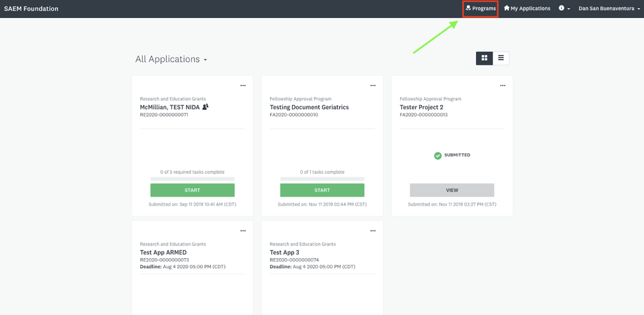Image resolution: width=644 pixels, height=315 pixels.
Task: Open Programs in the top navigation
Action: click(481, 9)
